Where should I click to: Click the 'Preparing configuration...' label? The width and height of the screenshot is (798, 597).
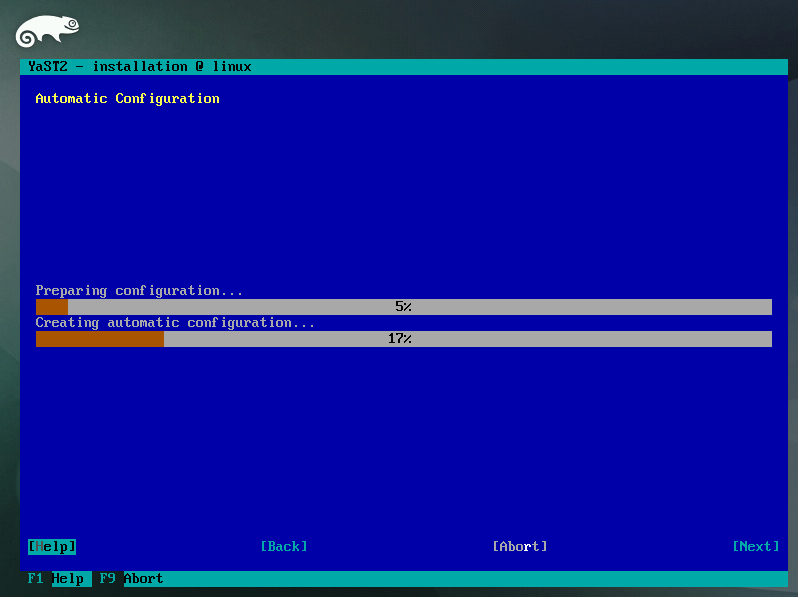tap(139, 291)
